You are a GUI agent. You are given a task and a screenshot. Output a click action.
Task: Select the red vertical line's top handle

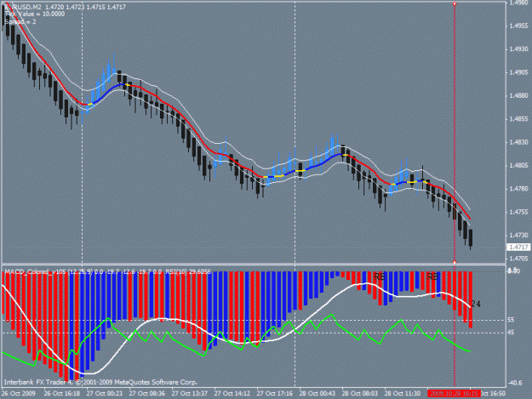pyautogui.click(x=455, y=3)
